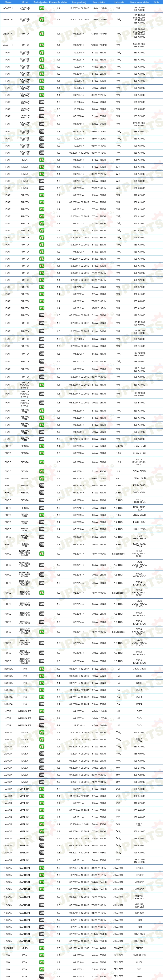Click the body code 660 4WD
The image size is (163, 980).
coord(118,948)
